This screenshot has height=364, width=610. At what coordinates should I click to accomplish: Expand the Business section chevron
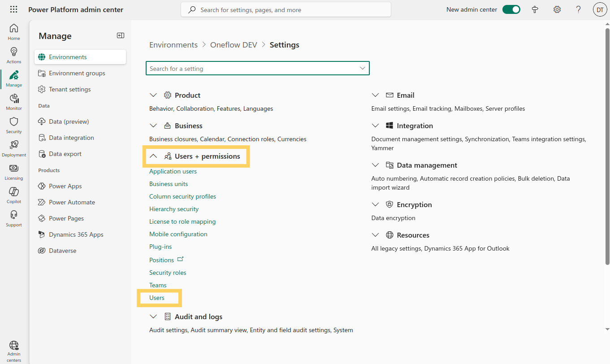click(153, 126)
